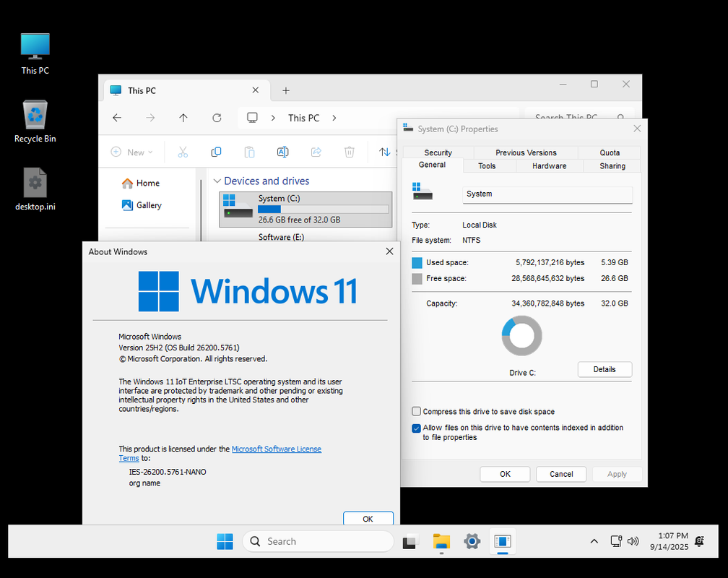728x578 pixels.
Task: Switch to the Security tab
Action: tap(438, 152)
